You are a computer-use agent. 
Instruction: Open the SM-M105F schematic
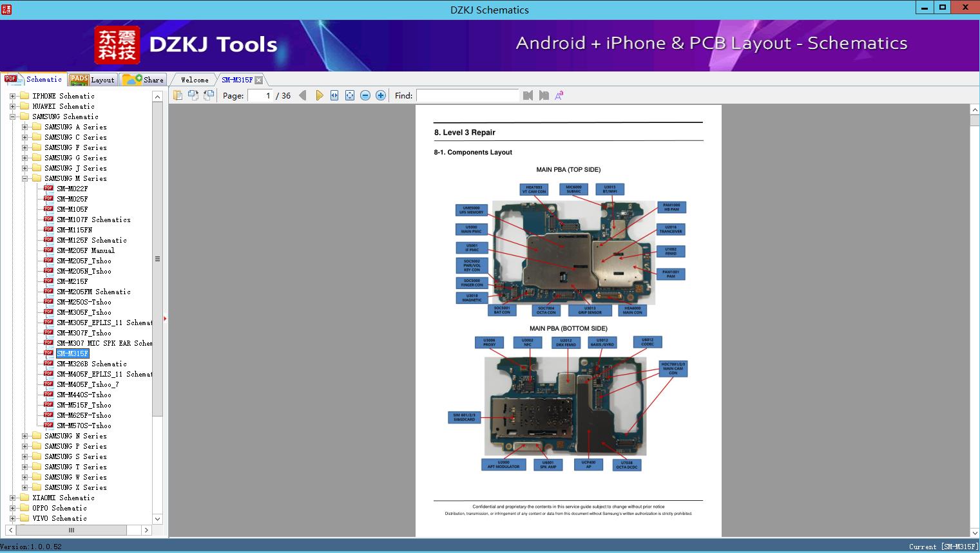[x=72, y=209]
